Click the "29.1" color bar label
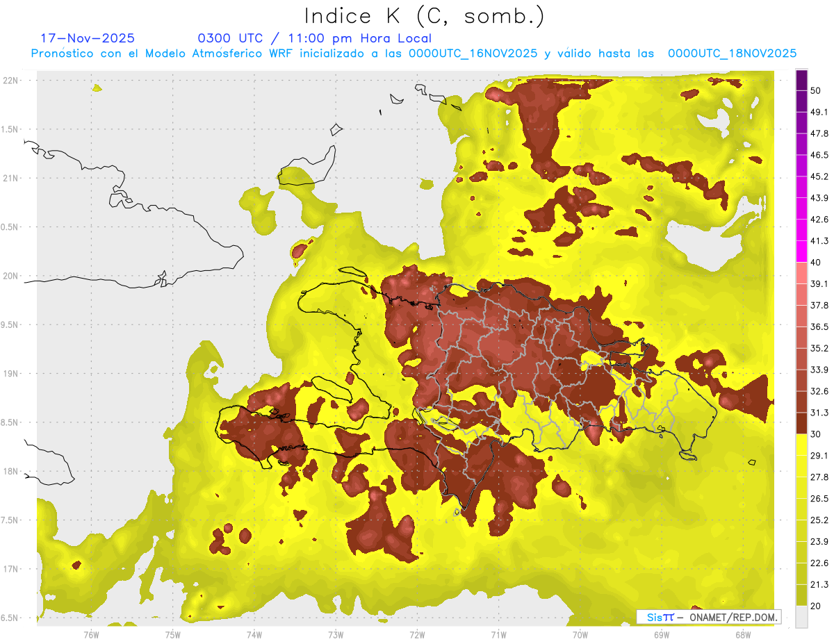 tap(819, 456)
